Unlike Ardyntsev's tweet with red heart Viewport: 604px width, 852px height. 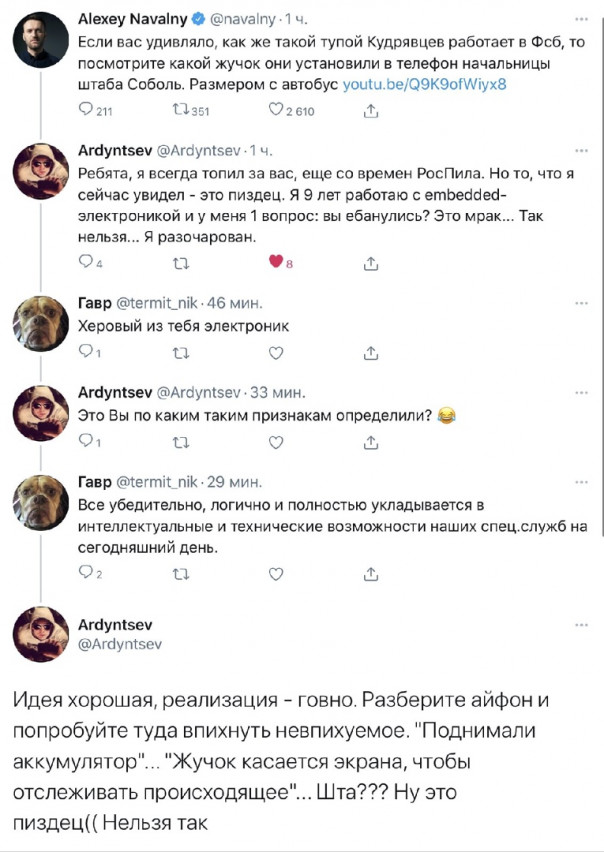point(277,265)
